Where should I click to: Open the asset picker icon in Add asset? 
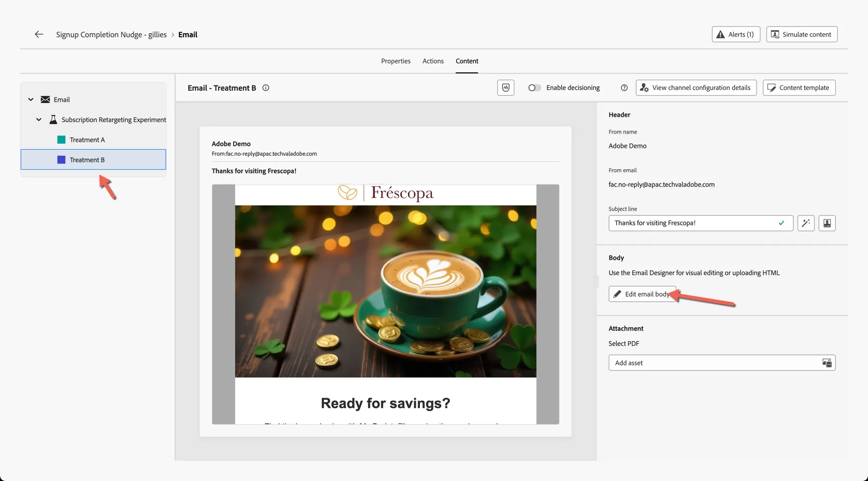coord(827,363)
